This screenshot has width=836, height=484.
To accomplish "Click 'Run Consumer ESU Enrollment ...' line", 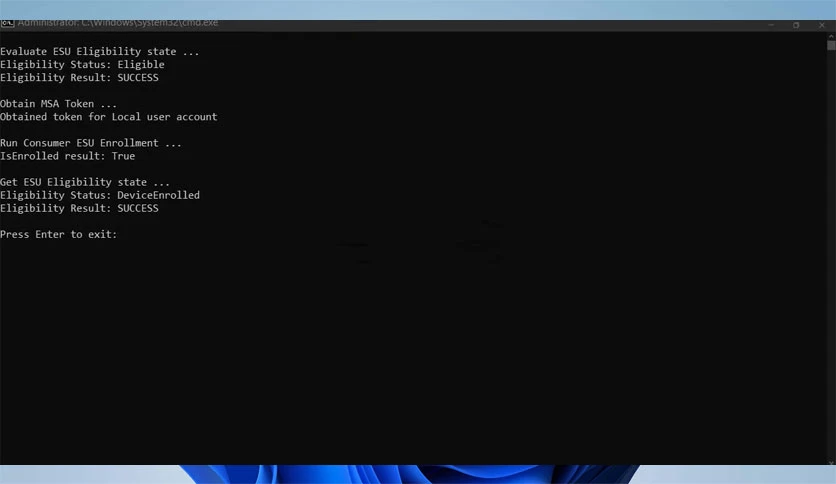I will pos(91,143).
